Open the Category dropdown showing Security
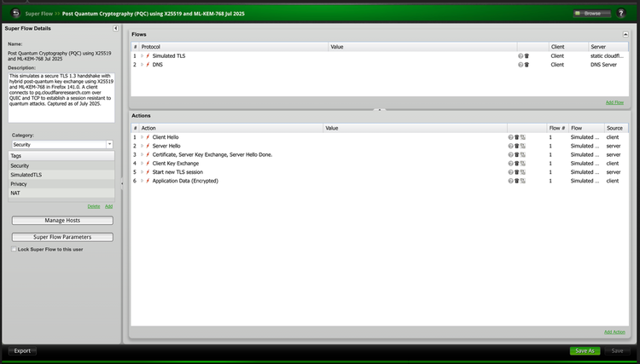The image size is (640, 364). click(x=110, y=145)
